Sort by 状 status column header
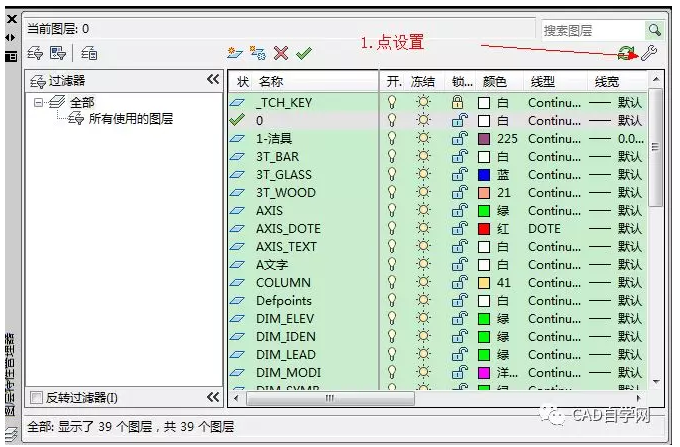The width and height of the screenshot is (680, 447). (242, 82)
